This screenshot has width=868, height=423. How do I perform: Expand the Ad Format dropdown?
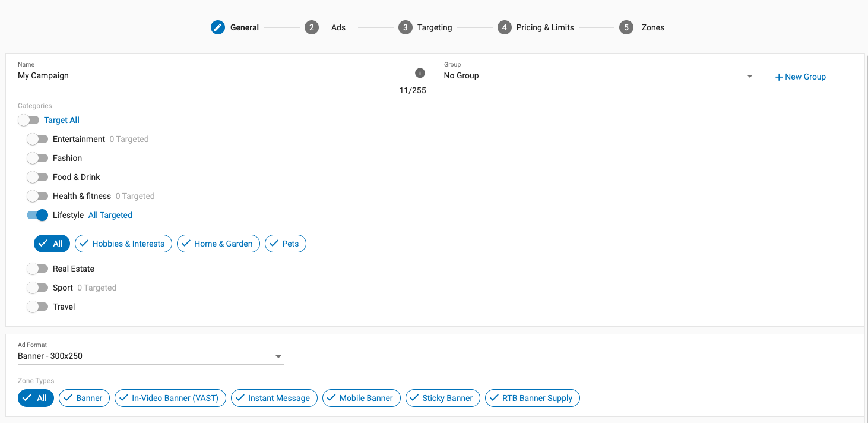tap(150, 356)
